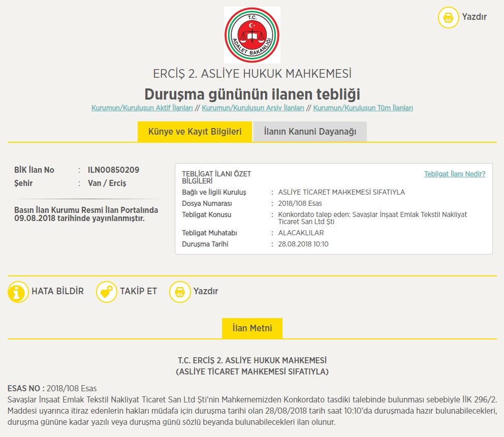504x437 pixels.
Task: Click the printer icon next to TAKİP ET
Action: (x=179, y=292)
